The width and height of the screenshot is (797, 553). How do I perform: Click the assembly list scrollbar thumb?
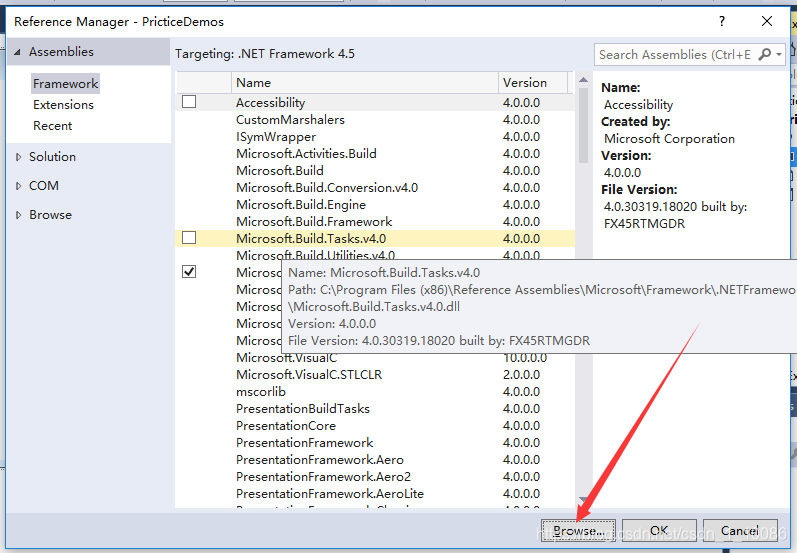coord(584,126)
